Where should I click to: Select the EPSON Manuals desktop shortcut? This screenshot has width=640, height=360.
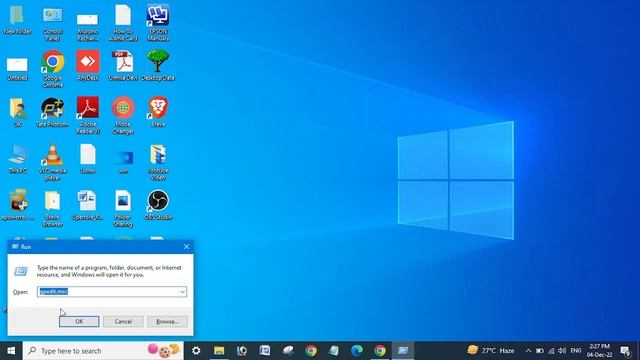[158, 23]
